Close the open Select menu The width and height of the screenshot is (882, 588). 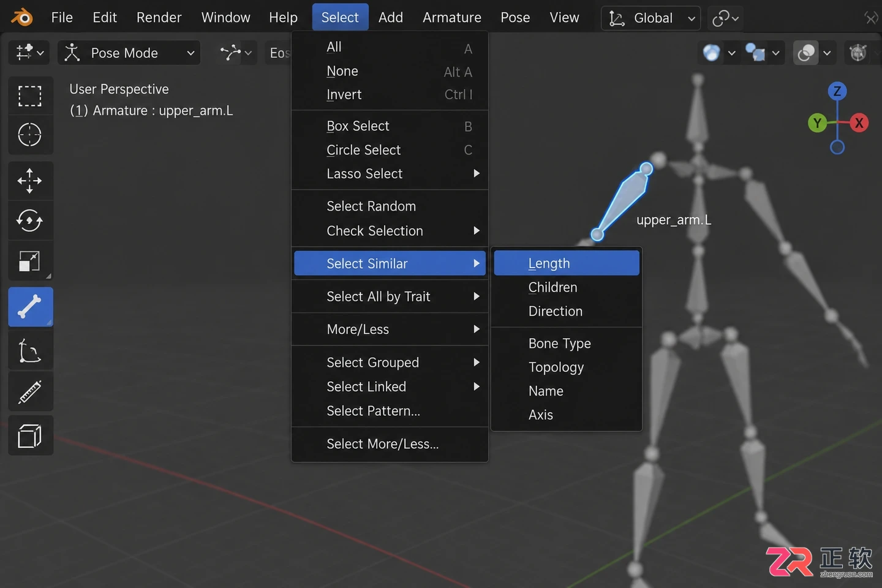(340, 17)
